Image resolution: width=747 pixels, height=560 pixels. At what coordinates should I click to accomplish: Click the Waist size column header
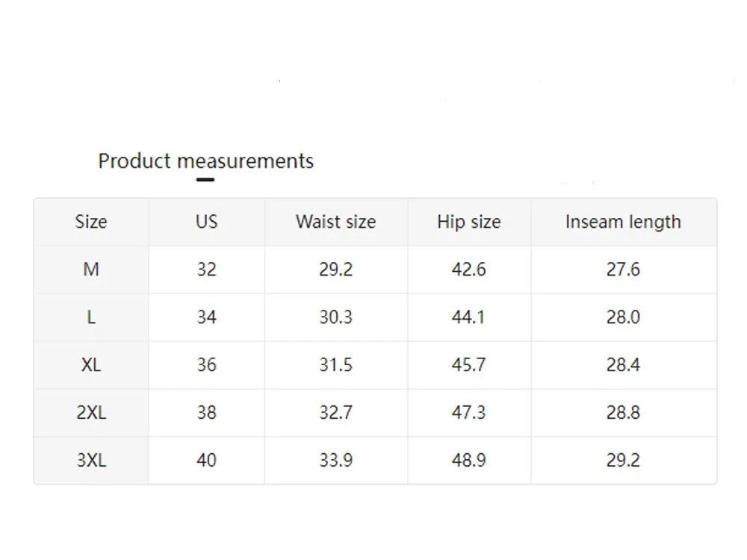click(336, 222)
